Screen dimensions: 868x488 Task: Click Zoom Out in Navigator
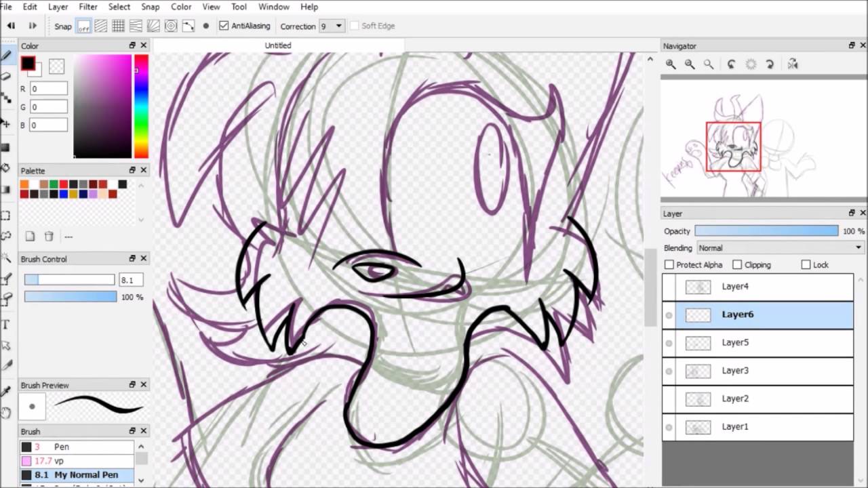click(x=690, y=64)
